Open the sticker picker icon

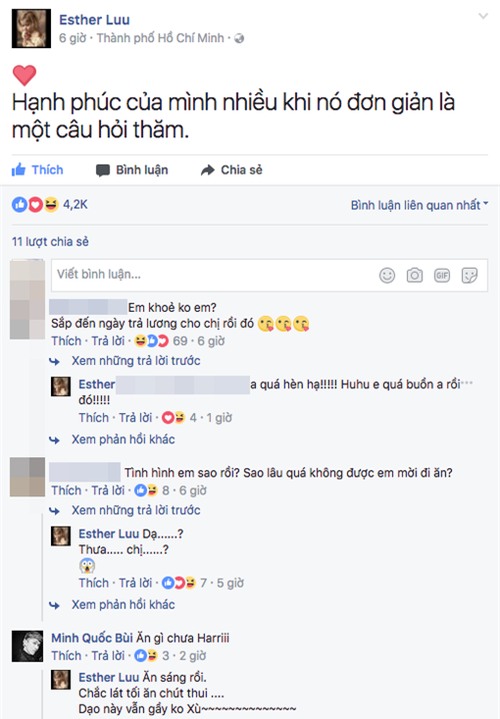coord(469,275)
